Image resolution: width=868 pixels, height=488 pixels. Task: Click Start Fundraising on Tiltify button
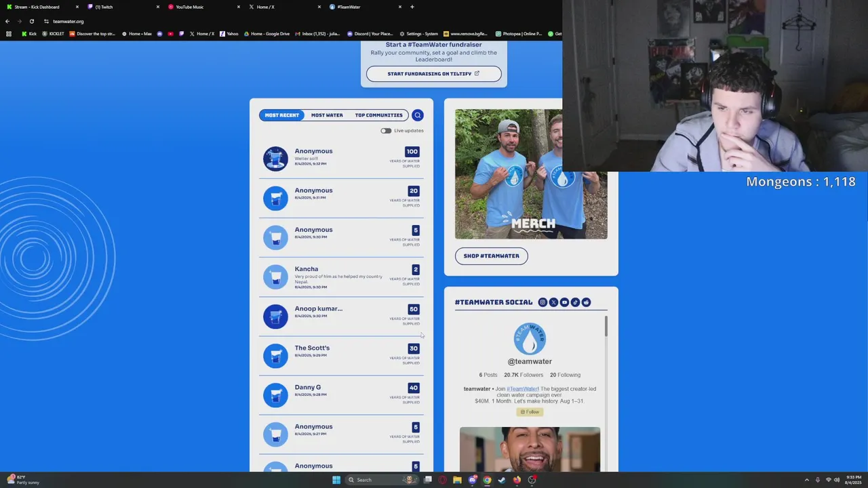click(x=434, y=74)
